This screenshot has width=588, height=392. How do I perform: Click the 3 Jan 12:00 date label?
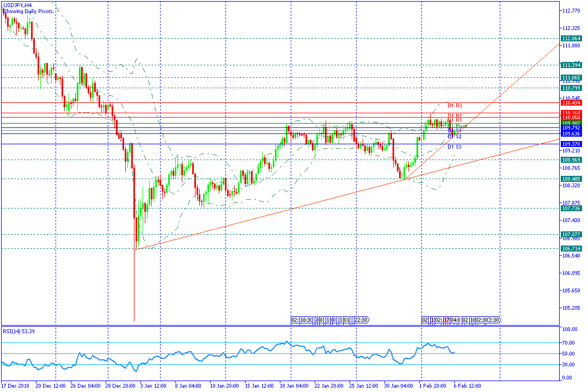(x=154, y=386)
